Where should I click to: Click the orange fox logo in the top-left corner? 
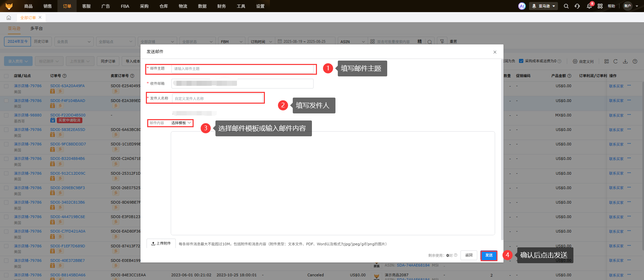coord(9,6)
